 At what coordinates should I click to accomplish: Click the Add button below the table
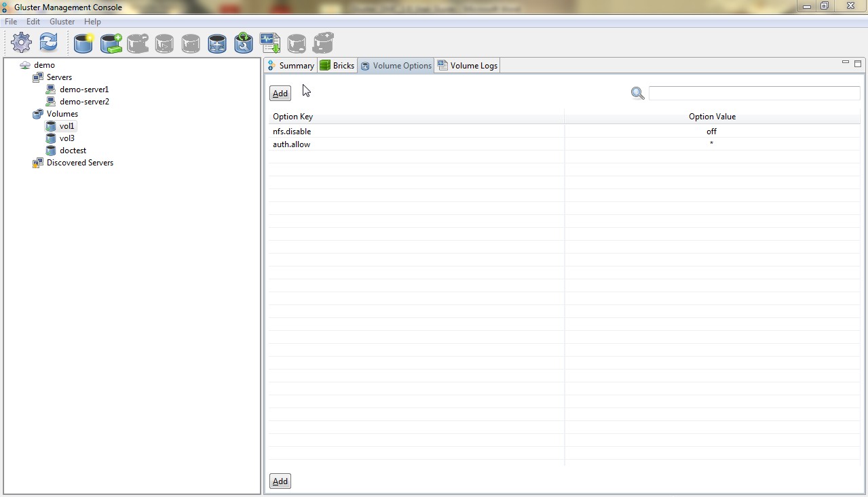[x=280, y=481]
